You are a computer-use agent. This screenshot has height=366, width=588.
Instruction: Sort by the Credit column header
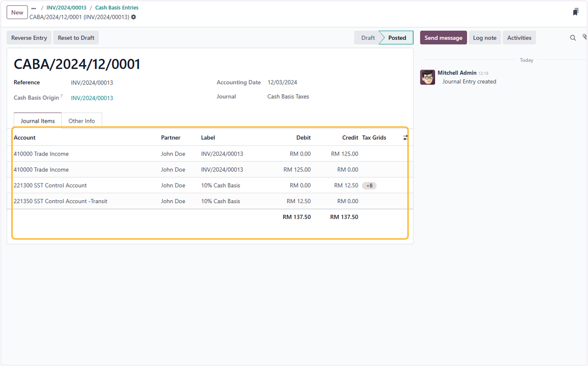click(x=350, y=138)
